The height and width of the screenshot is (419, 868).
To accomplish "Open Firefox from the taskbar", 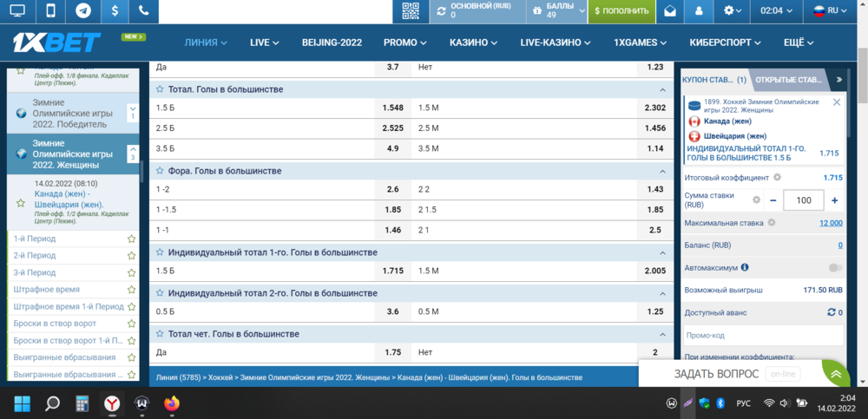I will pyautogui.click(x=172, y=403).
